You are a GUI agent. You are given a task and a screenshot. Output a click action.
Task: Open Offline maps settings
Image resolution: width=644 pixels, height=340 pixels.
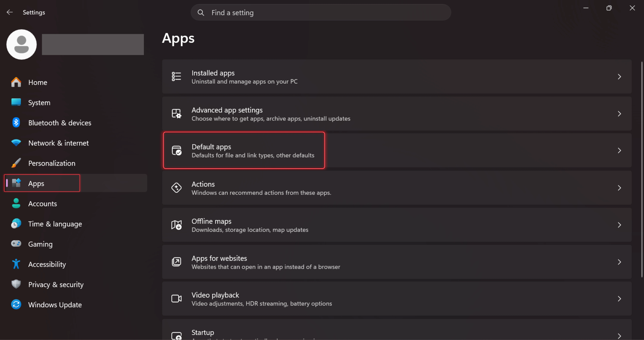[397, 225]
